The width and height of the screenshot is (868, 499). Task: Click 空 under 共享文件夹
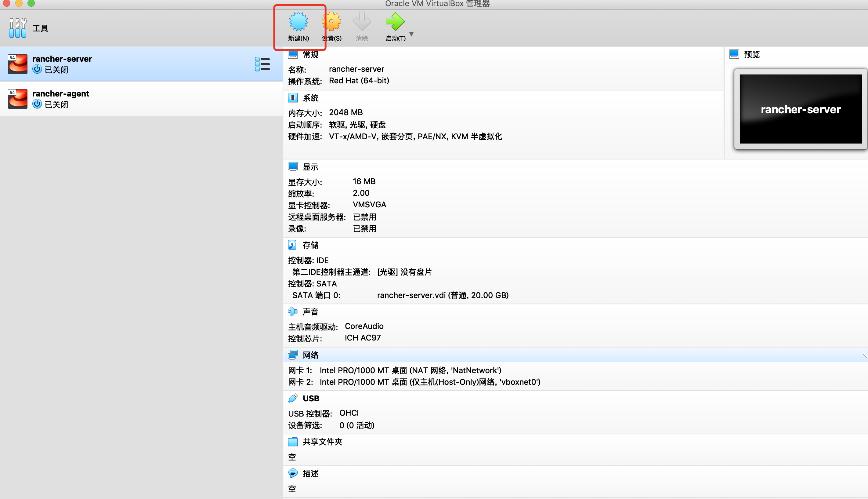(x=292, y=457)
